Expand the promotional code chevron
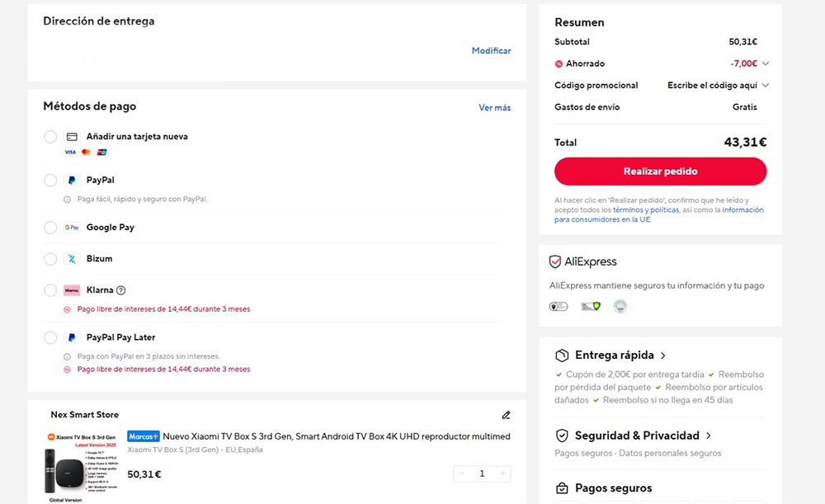The height and width of the screenshot is (504, 825). coord(766,85)
